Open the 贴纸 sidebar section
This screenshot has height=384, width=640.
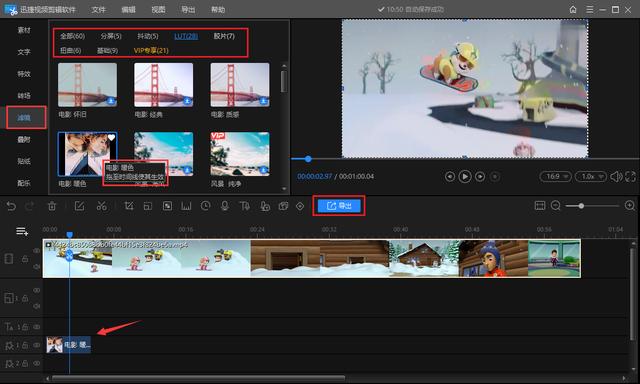tap(24, 161)
